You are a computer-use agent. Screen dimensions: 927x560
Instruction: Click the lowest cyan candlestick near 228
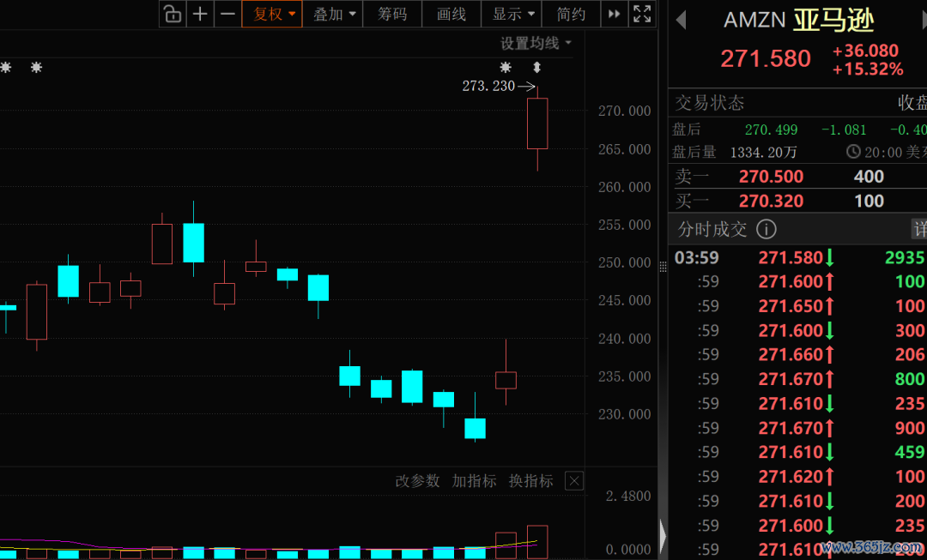pyautogui.click(x=475, y=428)
